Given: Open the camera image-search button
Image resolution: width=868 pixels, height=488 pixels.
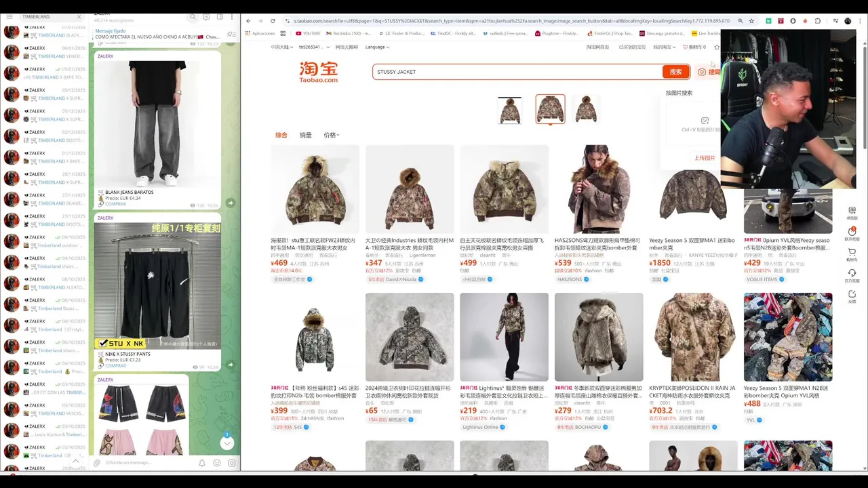Looking at the screenshot, I should pyautogui.click(x=703, y=72).
